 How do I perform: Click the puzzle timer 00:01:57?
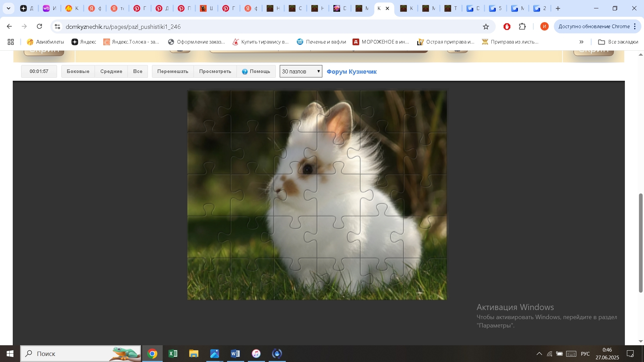39,71
